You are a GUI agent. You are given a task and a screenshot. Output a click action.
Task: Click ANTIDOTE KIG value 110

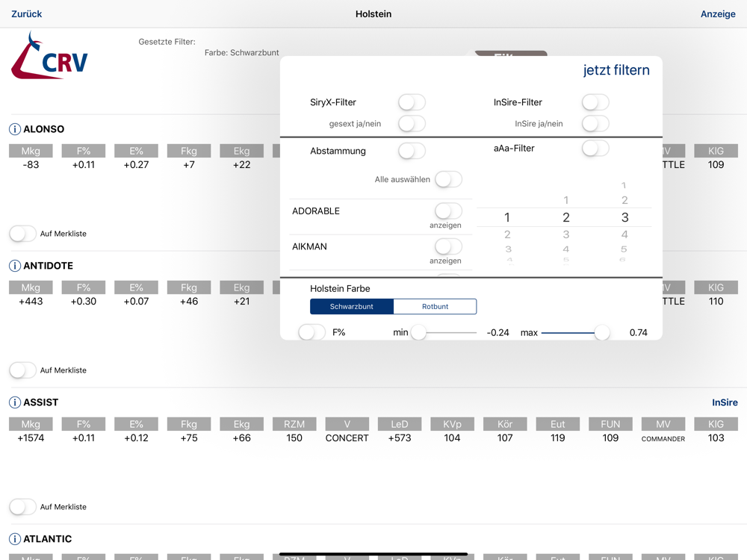[716, 302]
